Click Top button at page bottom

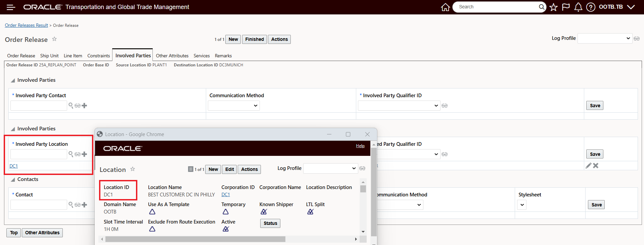coord(14,233)
